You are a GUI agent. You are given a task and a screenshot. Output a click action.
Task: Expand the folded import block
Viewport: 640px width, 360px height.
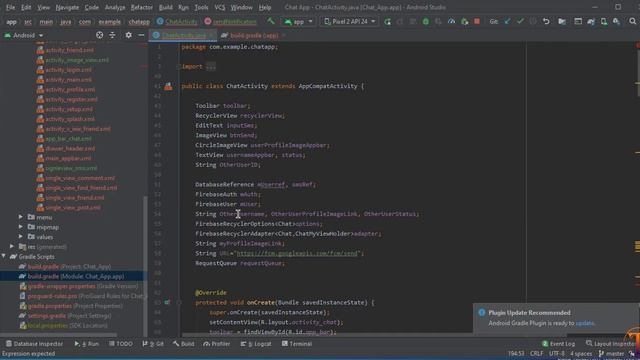[211, 67]
